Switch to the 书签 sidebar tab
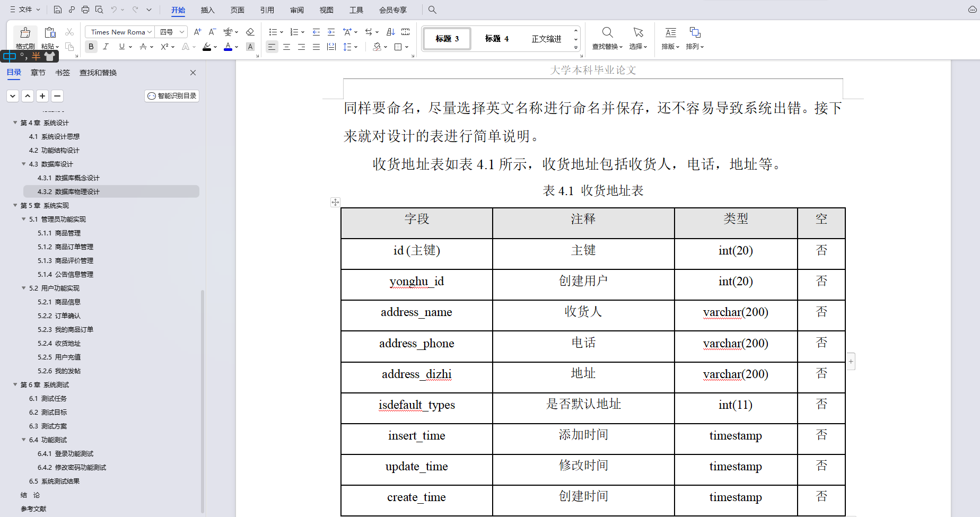 pyautogui.click(x=62, y=73)
